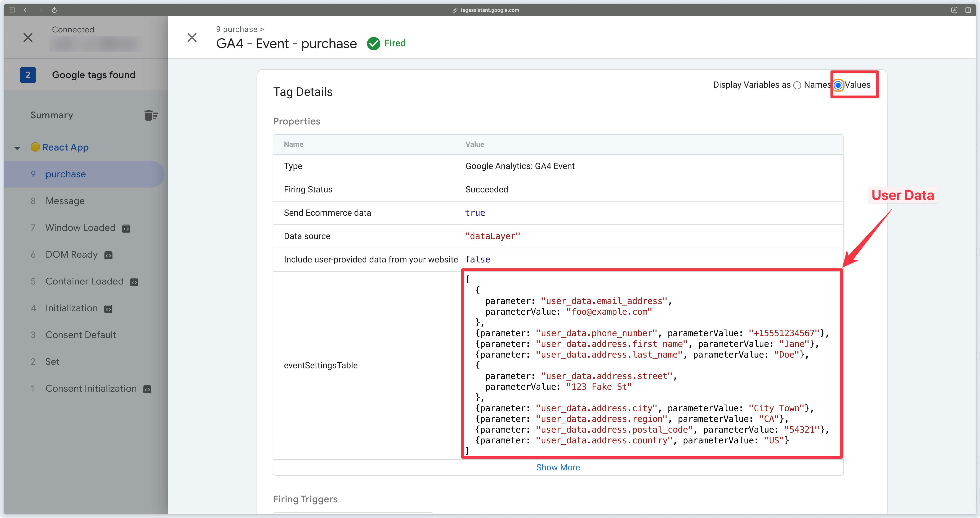
Task: Open the browser reader icon at top right
Action: (954, 10)
